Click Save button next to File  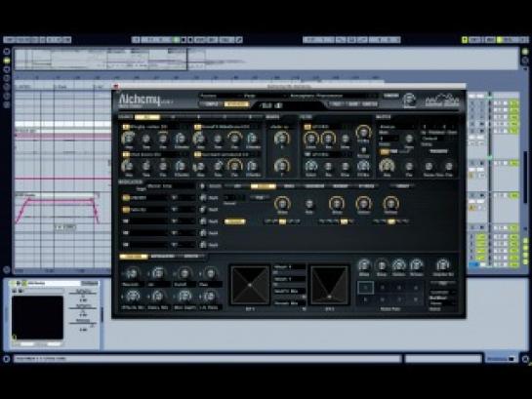pos(352,104)
